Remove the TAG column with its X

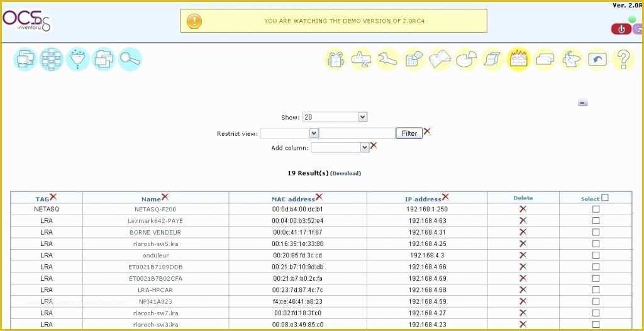[x=53, y=197]
